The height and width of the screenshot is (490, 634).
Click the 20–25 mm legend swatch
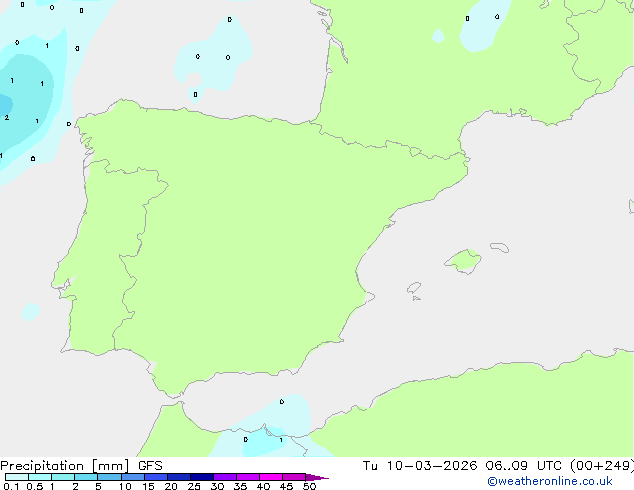pos(179,477)
